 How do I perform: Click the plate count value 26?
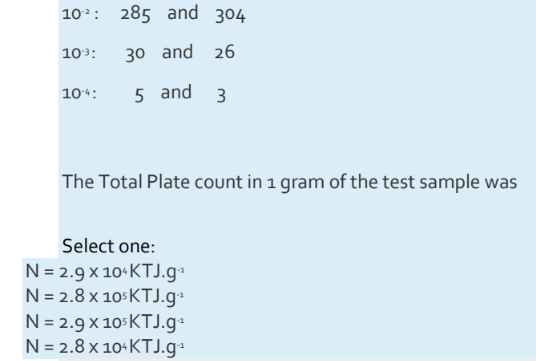point(225,52)
